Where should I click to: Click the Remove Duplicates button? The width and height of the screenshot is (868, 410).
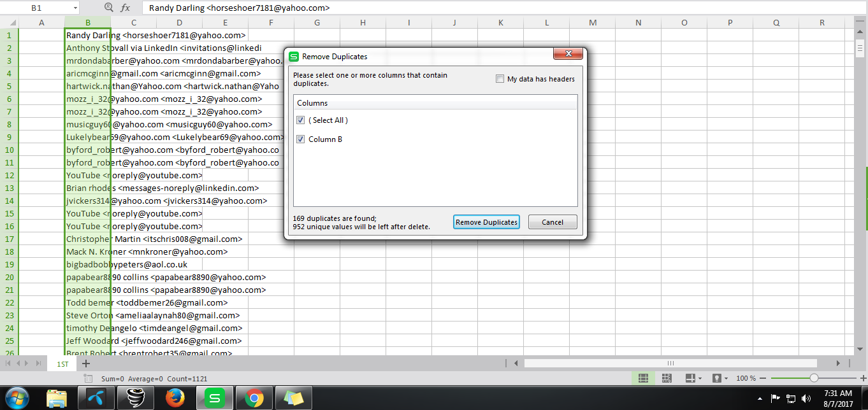(x=486, y=222)
